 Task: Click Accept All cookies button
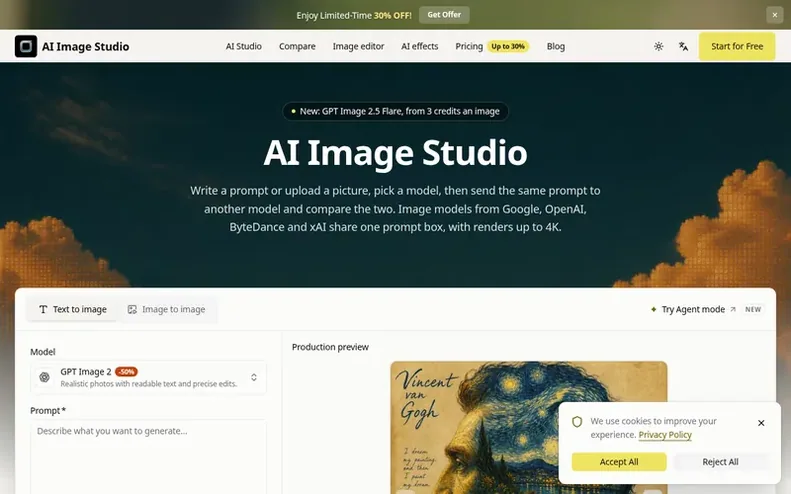619,462
